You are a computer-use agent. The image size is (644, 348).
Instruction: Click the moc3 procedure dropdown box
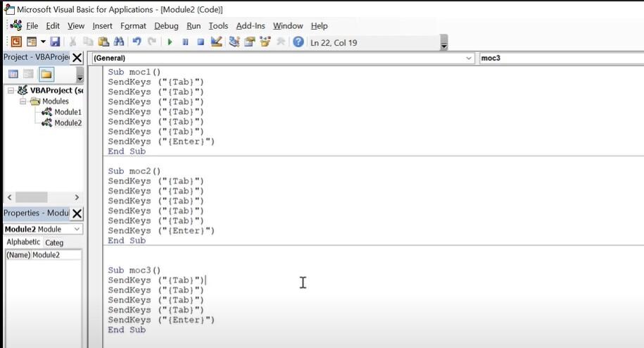point(562,58)
